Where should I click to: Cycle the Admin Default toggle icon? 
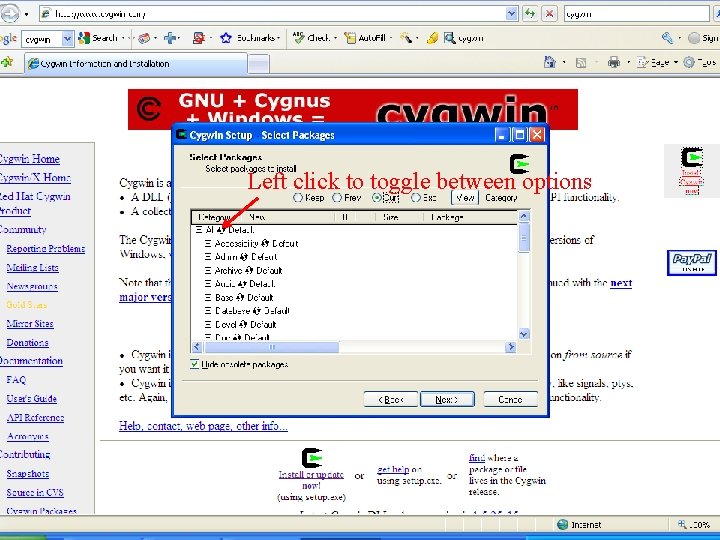point(244,257)
